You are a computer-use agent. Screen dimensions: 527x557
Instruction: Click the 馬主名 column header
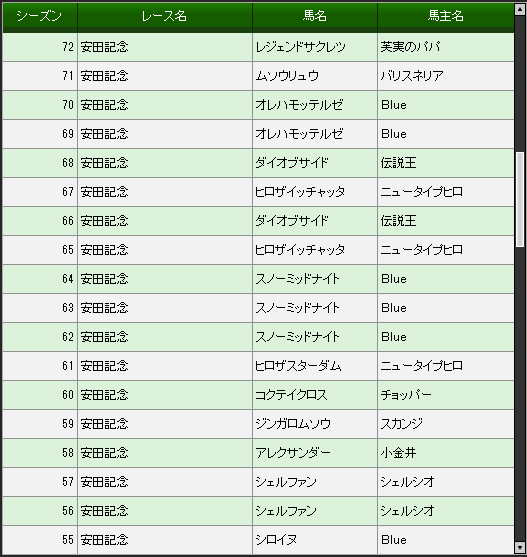(x=446, y=16)
